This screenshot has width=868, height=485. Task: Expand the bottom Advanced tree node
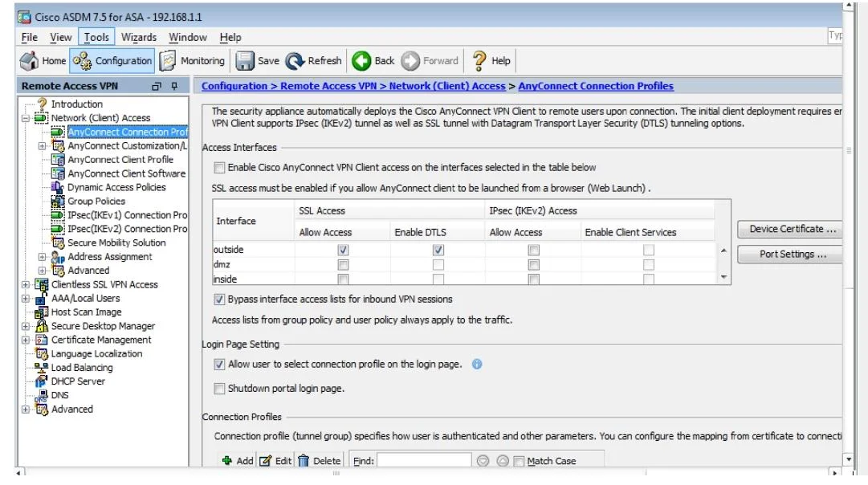tap(26, 410)
